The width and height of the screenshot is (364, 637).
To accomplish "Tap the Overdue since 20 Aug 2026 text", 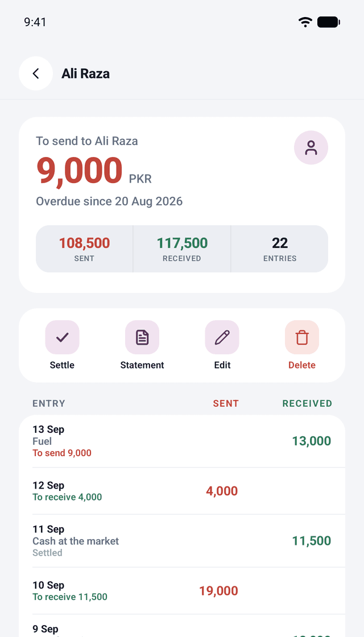I will pos(109,201).
